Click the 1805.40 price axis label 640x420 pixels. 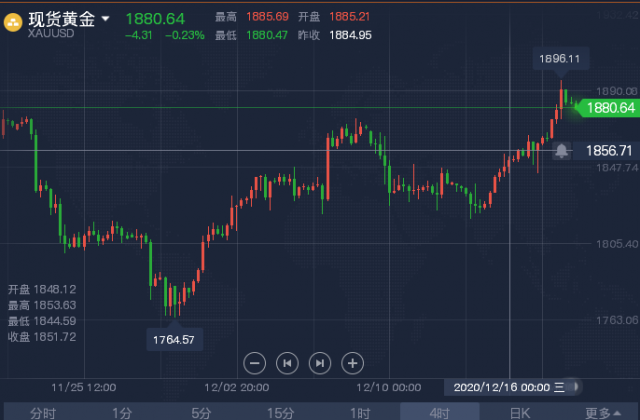[617, 244]
